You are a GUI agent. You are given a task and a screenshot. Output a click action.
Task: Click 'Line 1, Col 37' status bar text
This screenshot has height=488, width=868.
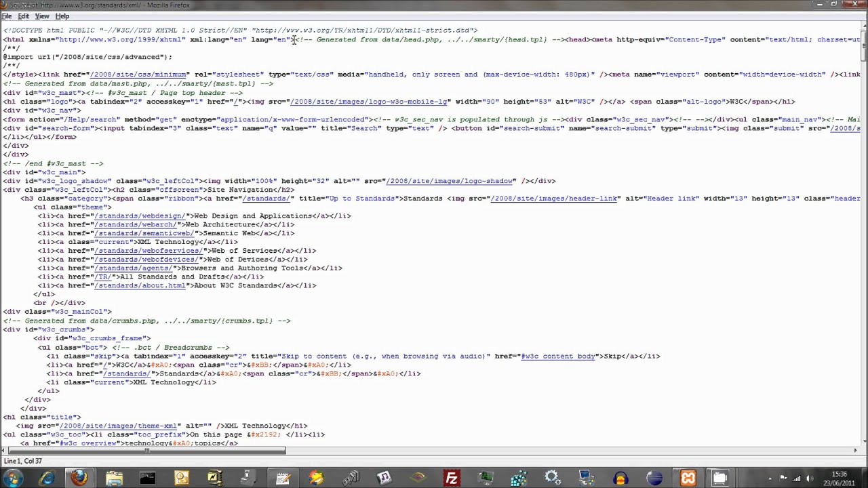tap(23, 461)
